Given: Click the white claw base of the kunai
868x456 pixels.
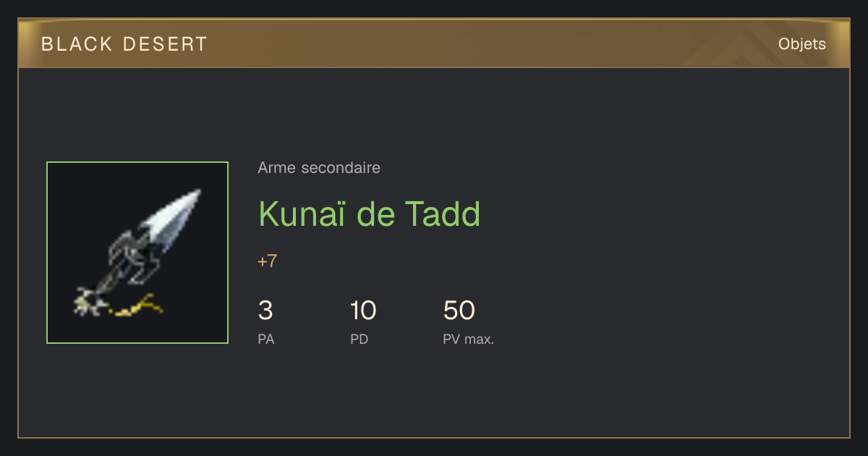Looking at the screenshot, I should point(90,302).
